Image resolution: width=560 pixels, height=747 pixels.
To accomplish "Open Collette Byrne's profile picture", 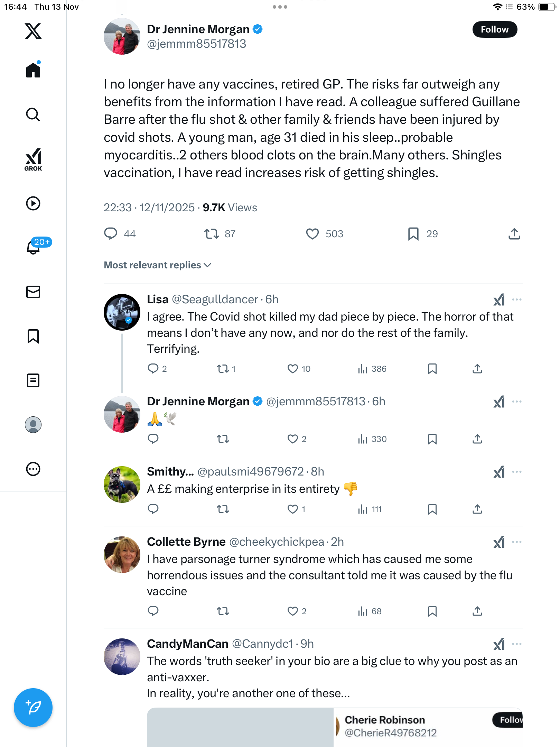I will click(122, 554).
